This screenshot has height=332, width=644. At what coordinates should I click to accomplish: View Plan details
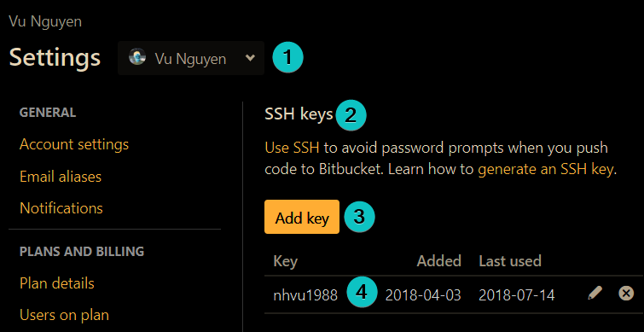[x=57, y=283]
